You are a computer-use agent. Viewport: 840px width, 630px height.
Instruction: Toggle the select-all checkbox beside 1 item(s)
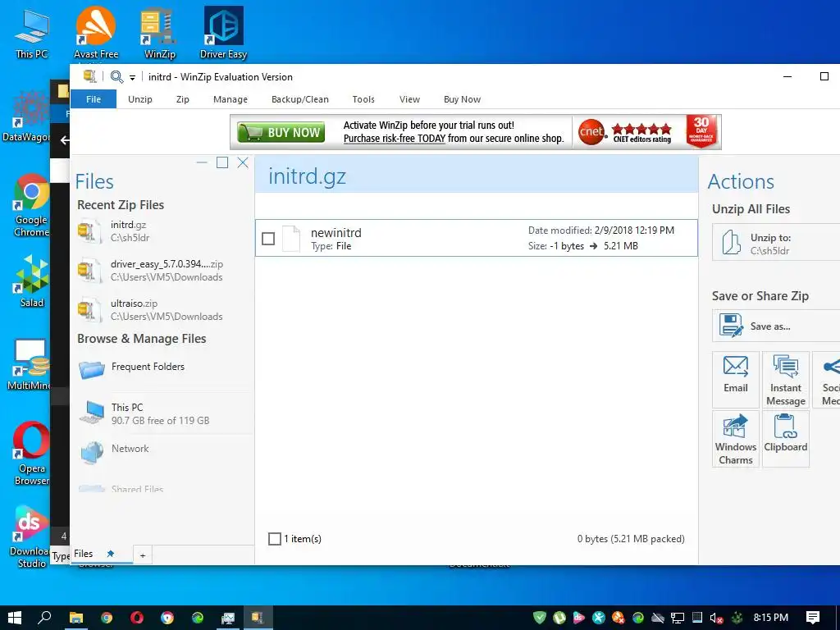coord(274,539)
